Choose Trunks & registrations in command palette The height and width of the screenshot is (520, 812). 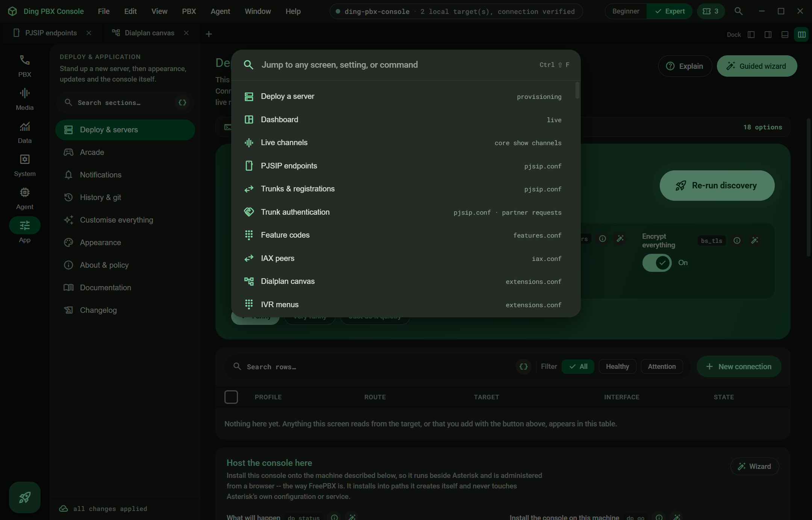tap(403, 189)
